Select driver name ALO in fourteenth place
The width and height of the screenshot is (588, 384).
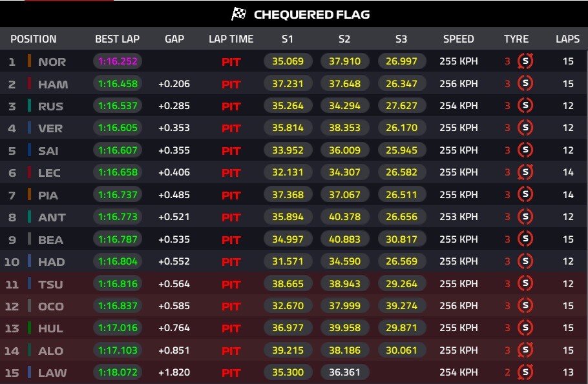pyautogui.click(x=50, y=350)
